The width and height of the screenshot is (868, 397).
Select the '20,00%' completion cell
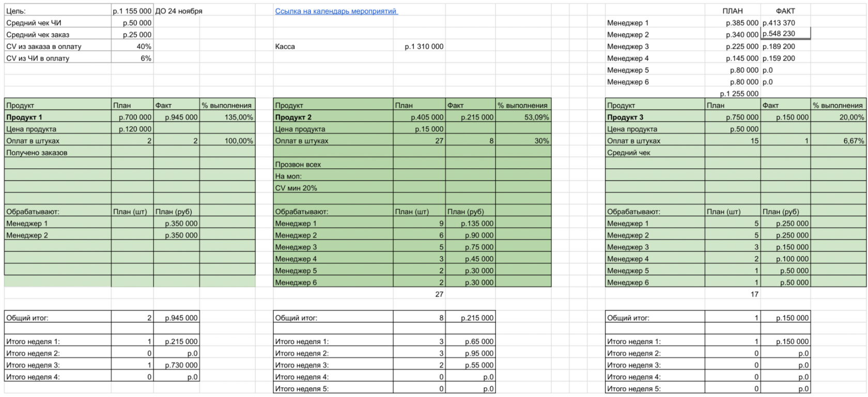pos(838,117)
